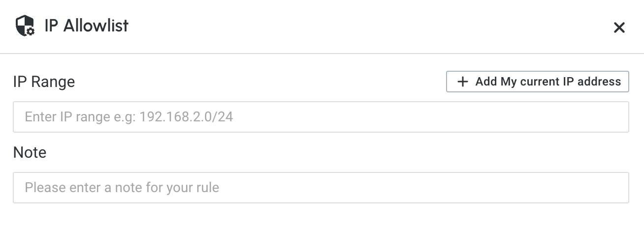Hit the X button in the dialog header
Screen dimensions: 644x225
pos(619,28)
